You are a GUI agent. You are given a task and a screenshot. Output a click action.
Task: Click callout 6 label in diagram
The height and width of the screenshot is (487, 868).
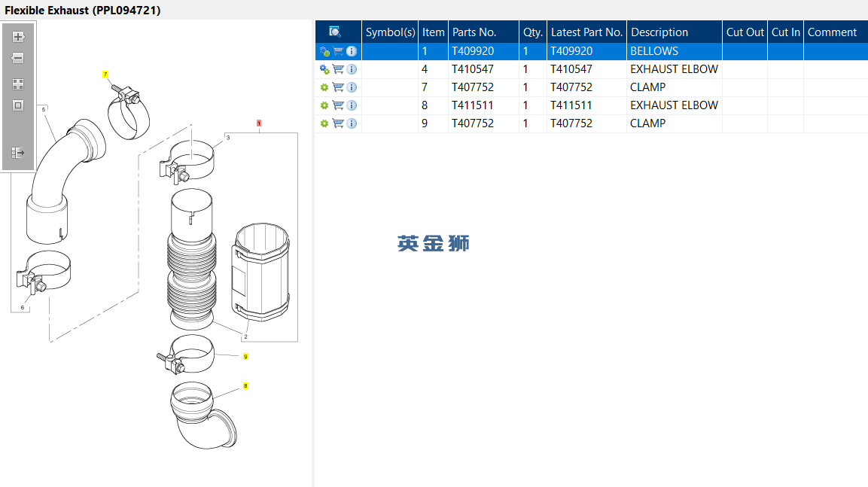pos(23,308)
